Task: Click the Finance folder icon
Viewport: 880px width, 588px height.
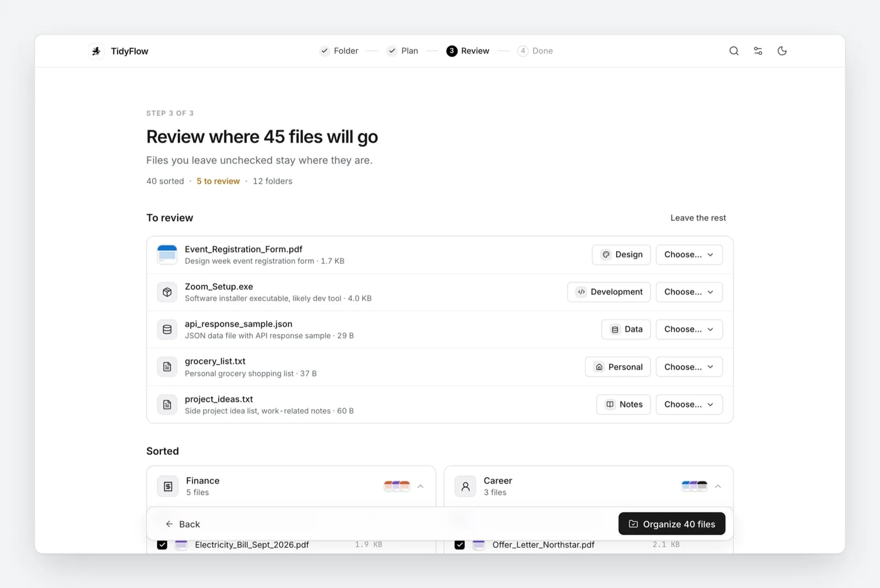Action: coord(168,486)
